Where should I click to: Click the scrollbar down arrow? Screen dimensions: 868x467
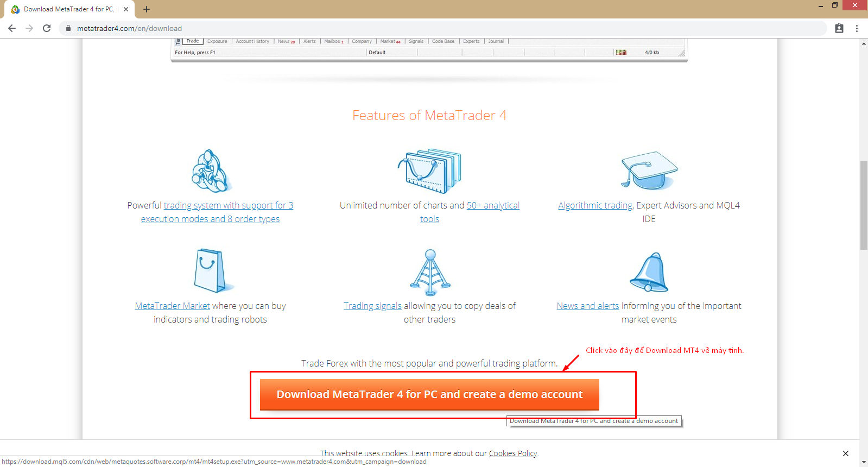point(864,463)
